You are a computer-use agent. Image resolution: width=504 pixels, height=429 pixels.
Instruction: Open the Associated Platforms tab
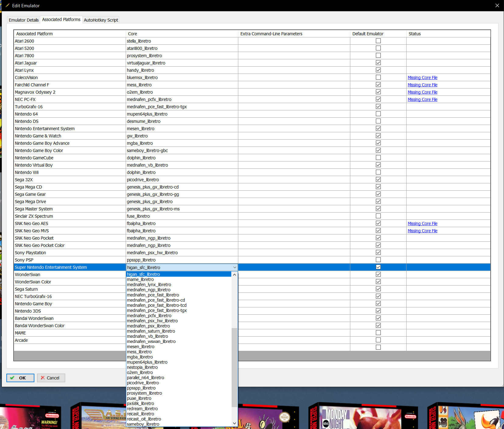pyautogui.click(x=61, y=19)
